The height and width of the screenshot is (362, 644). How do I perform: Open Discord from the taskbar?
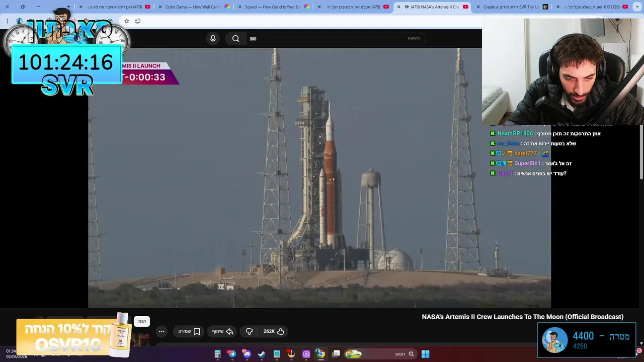[247, 354]
